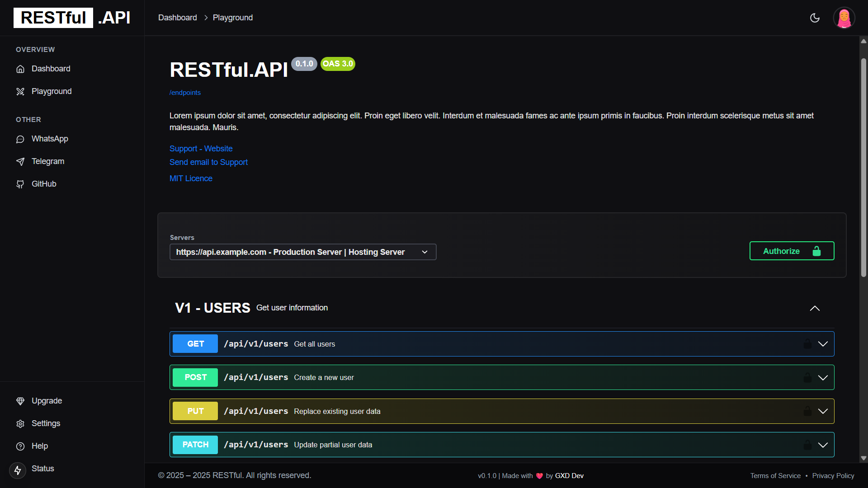Image resolution: width=868 pixels, height=488 pixels.
Task: Collapse the V1 - USERS section
Action: point(815,308)
